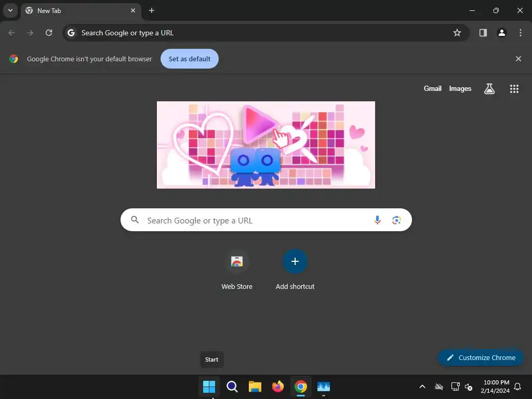Click the magnifier icon in search box
Viewport: 532px width, 399px height.
coord(135,220)
